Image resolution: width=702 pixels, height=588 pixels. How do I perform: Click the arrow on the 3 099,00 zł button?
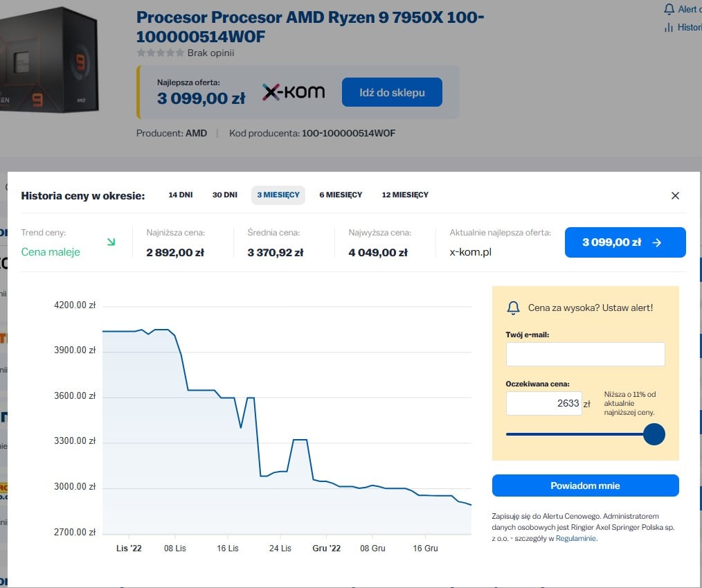click(x=657, y=242)
